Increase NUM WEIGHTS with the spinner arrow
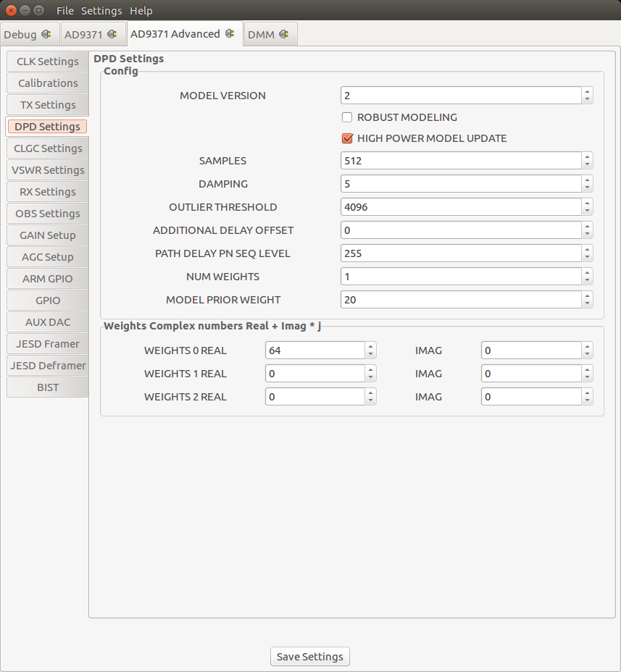621x672 pixels. pyautogui.click(x=587, y=273)
